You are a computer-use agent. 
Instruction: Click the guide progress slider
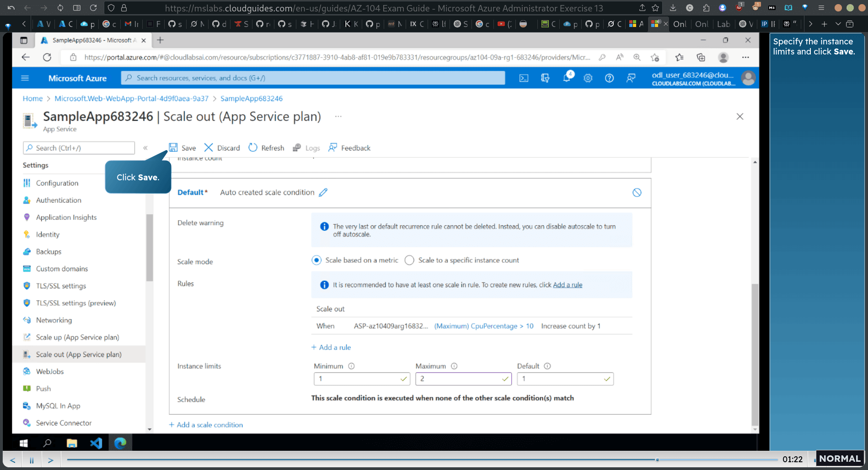coord(422,460)
